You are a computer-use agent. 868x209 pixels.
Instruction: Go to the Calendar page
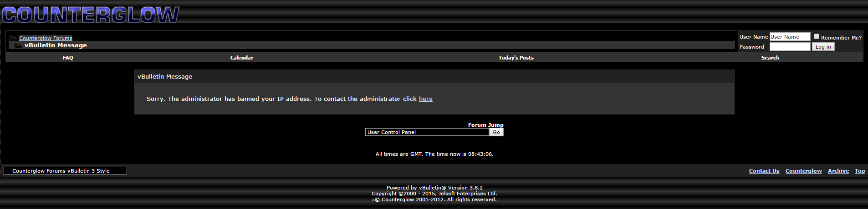pyautogui.click(x=241, y=58)
